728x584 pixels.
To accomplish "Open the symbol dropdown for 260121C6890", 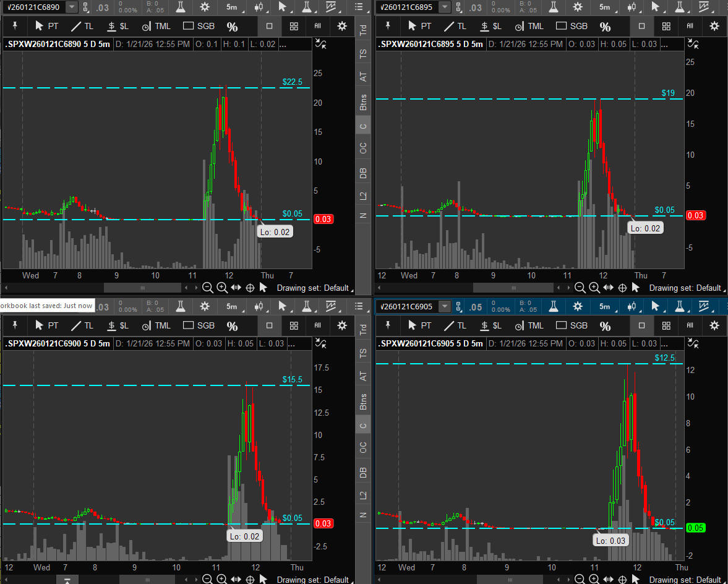I will [x=72, y=7].
